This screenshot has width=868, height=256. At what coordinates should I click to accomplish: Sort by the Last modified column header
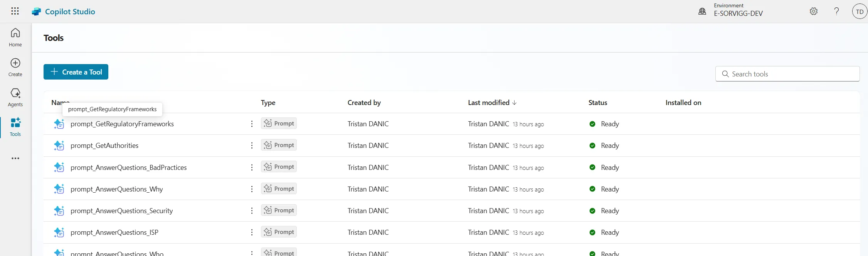coord(489,103)
